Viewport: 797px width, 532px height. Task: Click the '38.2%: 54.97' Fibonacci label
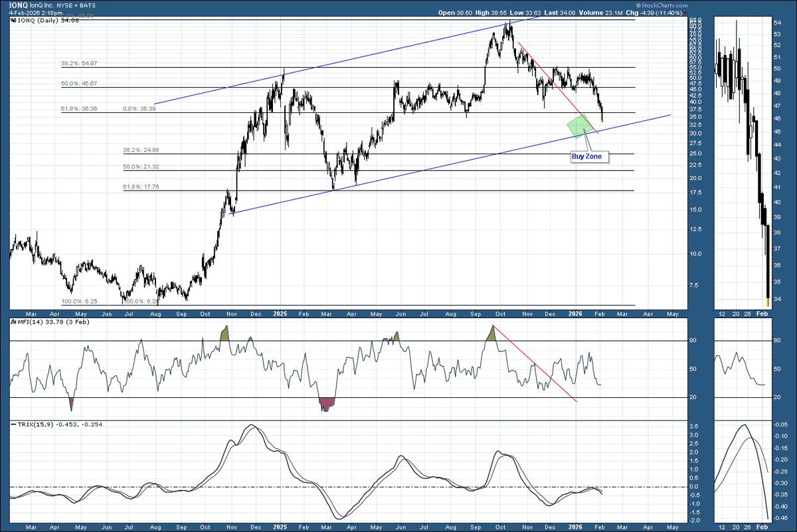79,63
